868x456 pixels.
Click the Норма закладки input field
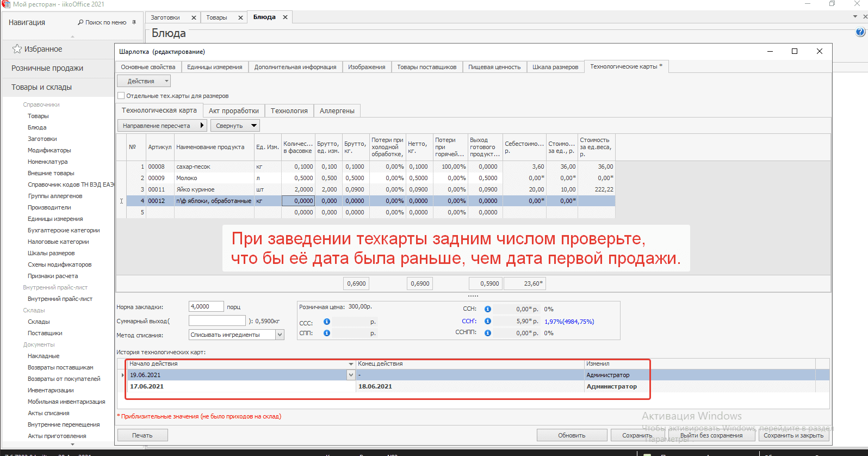click(x=206, y=306)
